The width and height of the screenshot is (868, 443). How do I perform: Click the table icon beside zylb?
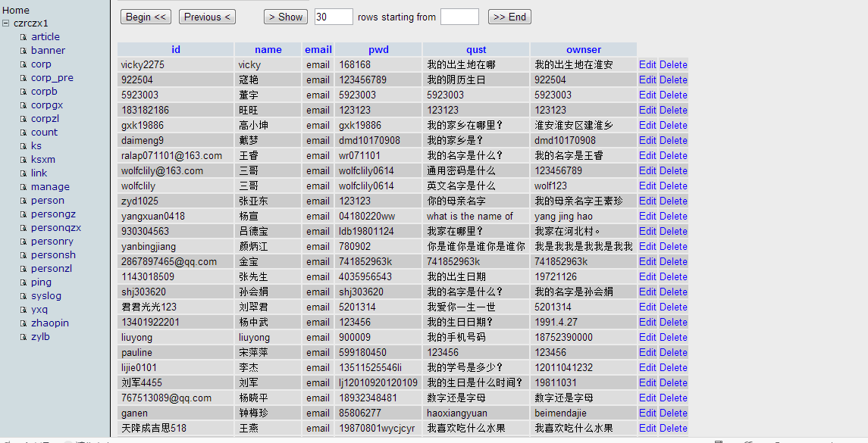(x=24, y=338)
